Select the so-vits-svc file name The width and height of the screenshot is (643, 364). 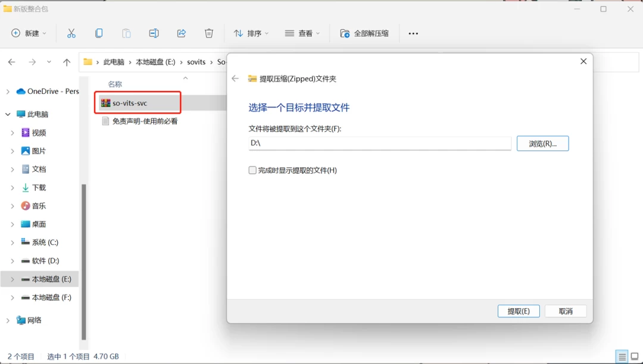(x=130, y=103)
